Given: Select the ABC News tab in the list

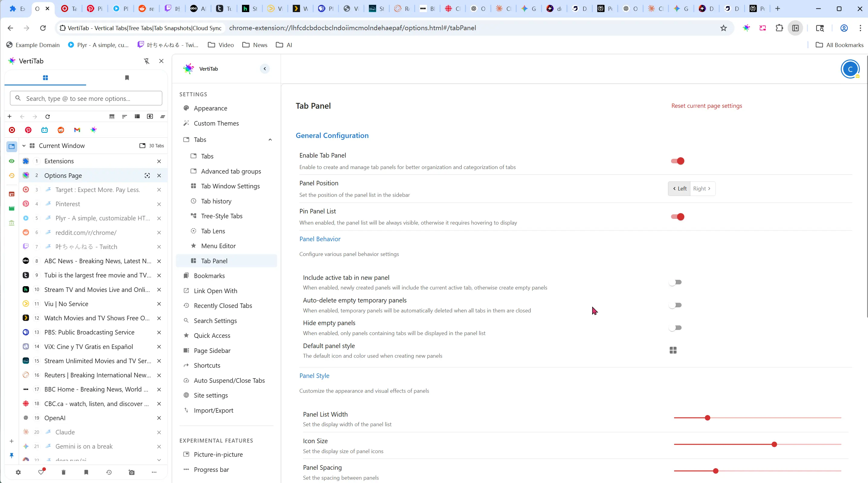Looking at the screenshot, I should pyautogui.click(x=93, y=261).
